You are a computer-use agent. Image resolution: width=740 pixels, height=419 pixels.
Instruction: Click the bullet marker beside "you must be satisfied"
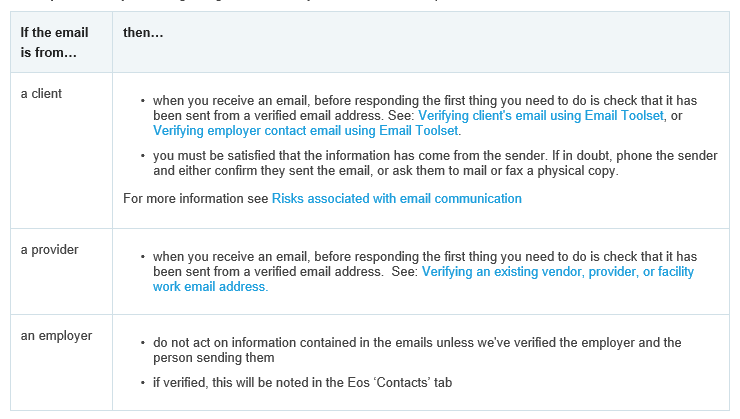(x=142, y=156)
